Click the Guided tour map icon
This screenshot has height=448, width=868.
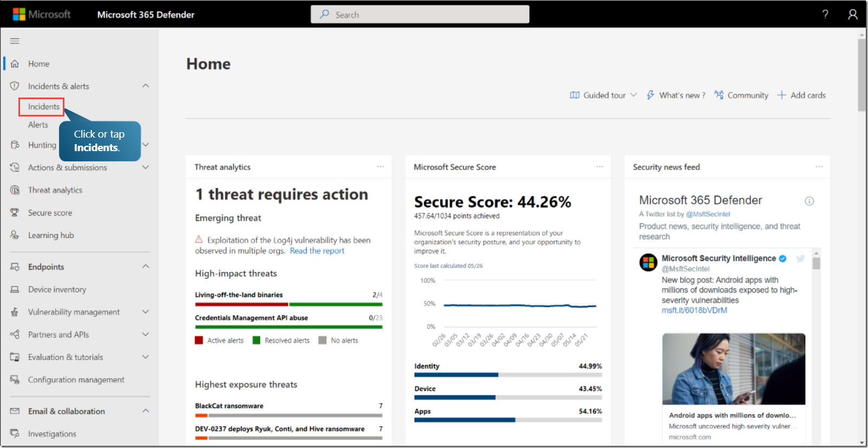[x=575, y=95]
